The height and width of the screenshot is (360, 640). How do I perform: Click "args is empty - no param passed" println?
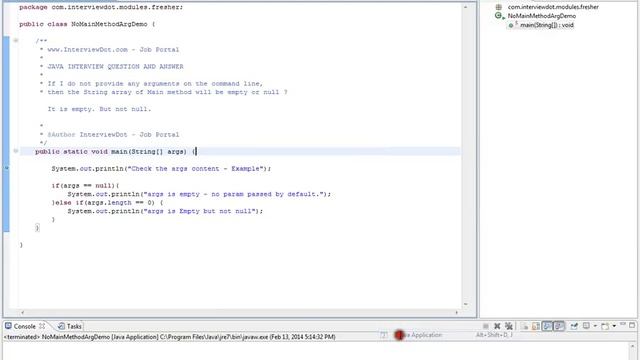[199, 194]
